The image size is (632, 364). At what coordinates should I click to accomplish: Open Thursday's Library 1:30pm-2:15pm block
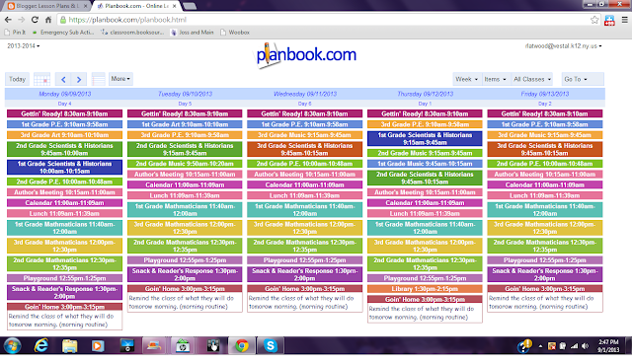pos(425,289)
